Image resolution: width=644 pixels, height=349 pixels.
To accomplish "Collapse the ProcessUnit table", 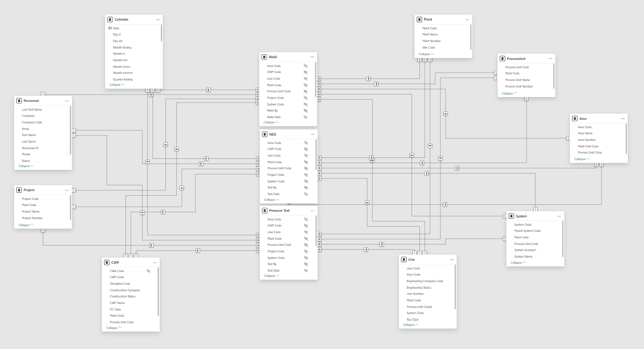I will 509,93.
